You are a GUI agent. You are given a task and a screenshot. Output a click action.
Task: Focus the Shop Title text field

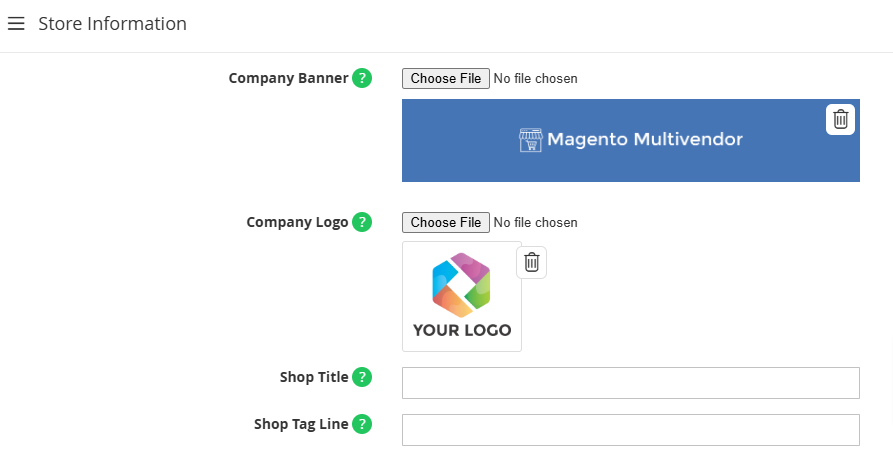click(x=630, y=383)
